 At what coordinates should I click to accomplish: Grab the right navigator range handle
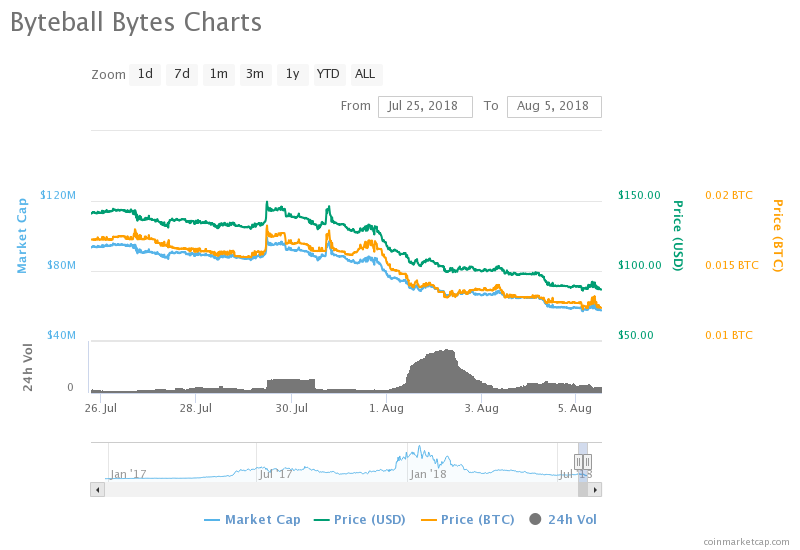(587, 462)
